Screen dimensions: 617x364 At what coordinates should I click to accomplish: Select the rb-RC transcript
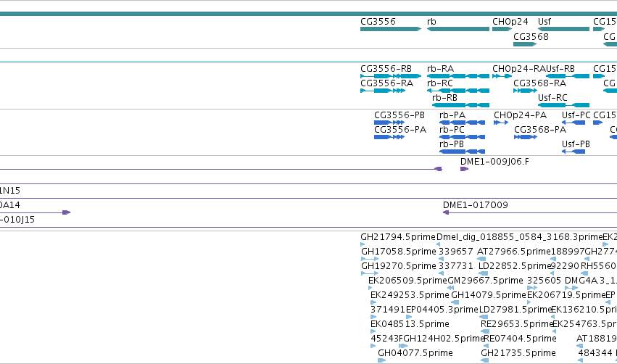pos(458,91)
